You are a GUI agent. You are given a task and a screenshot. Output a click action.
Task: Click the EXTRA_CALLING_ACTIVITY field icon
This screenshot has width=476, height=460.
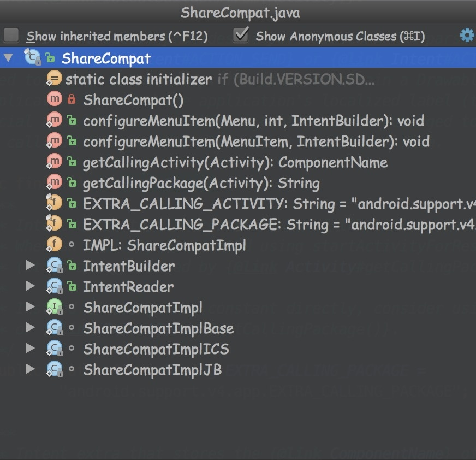[54, 202]
